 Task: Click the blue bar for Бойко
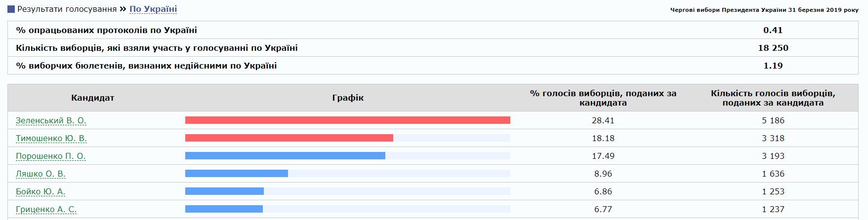tap(224, 191)
